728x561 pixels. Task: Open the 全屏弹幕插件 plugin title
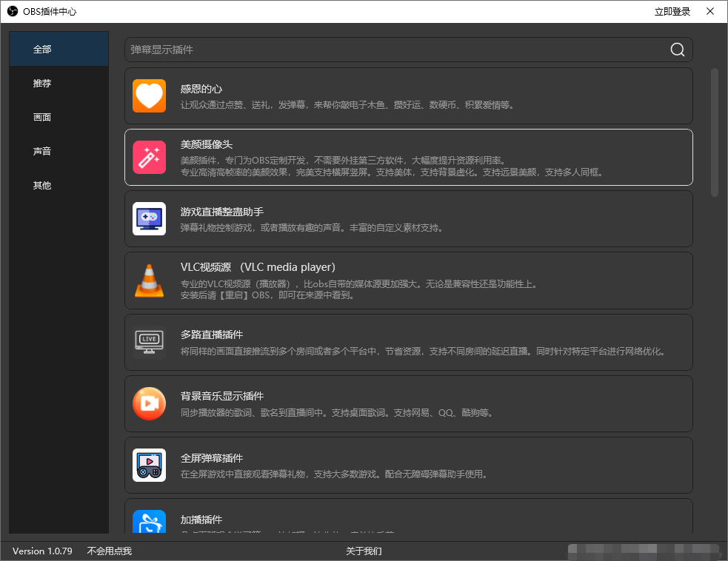[212, 458]
